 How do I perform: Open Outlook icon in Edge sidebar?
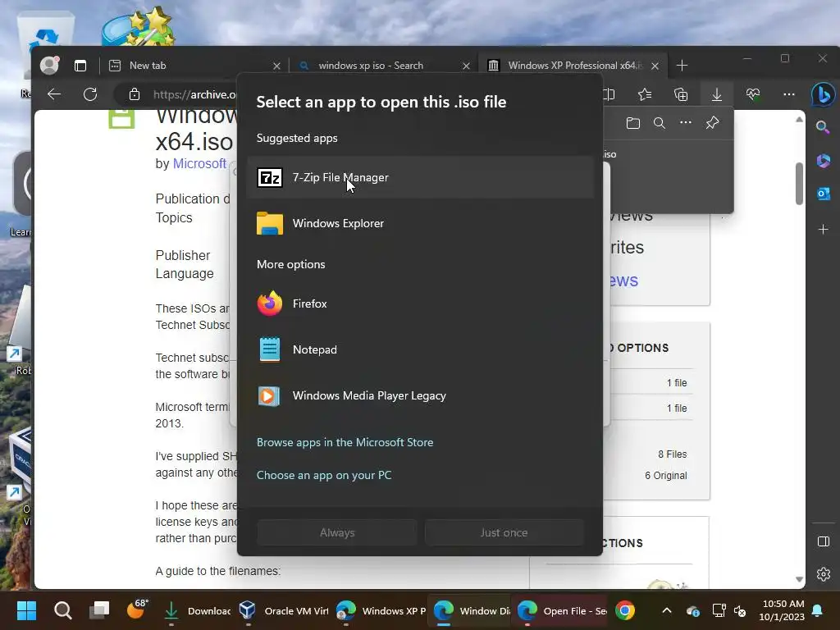[824, 194]
